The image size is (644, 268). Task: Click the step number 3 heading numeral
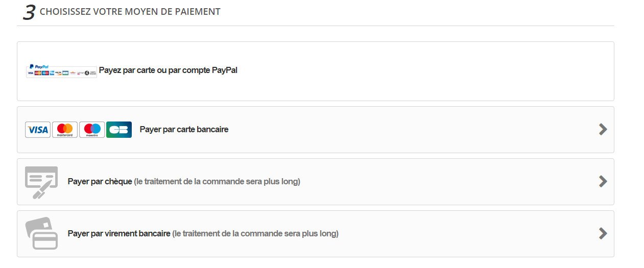tap(29, 13)
